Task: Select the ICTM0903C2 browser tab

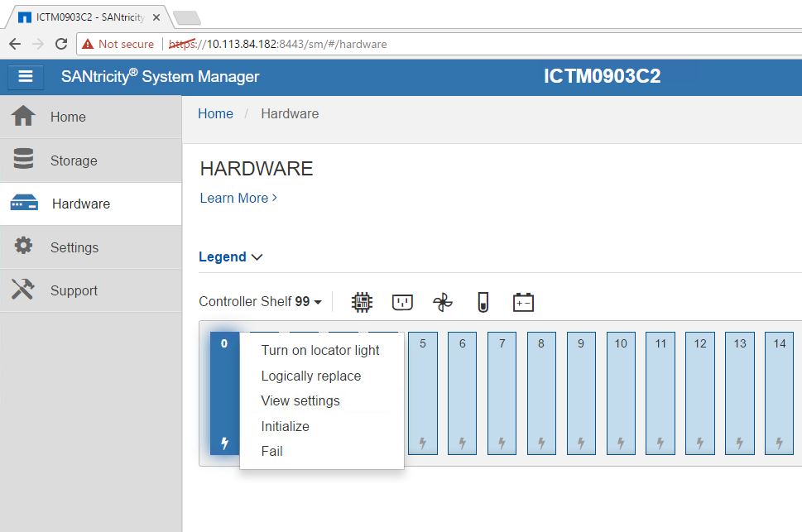Action: point(89,17)
